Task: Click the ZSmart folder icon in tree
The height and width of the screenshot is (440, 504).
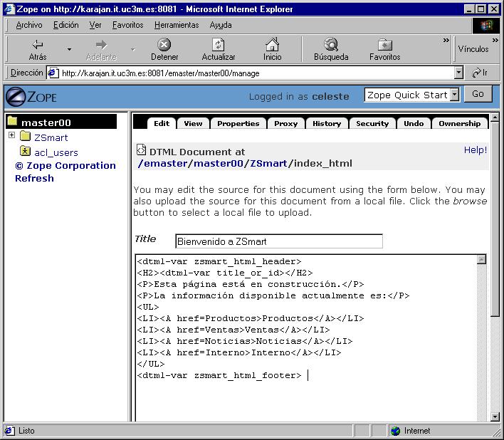Action: point(25,136)
